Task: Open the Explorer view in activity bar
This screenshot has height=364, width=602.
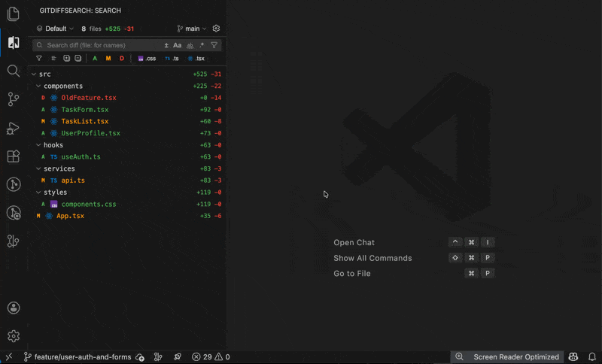Action: 13,14
